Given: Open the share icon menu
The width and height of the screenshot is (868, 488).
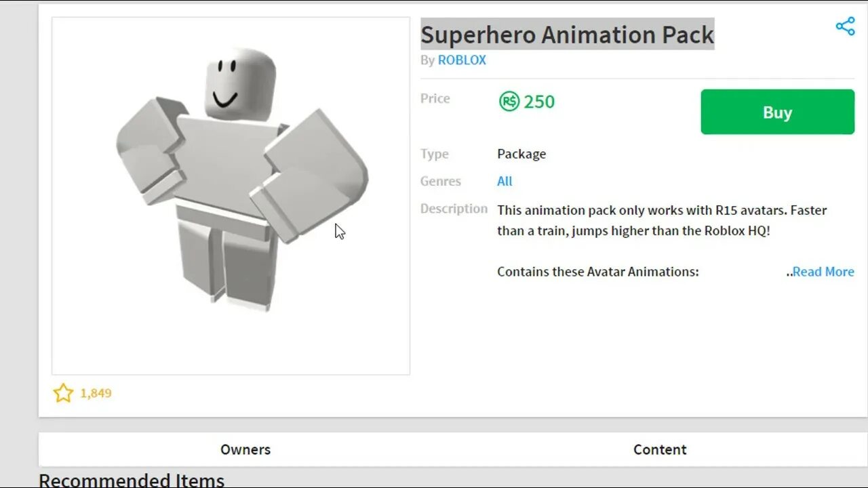Looking at the screenshot, I should (x=845, y=26).
